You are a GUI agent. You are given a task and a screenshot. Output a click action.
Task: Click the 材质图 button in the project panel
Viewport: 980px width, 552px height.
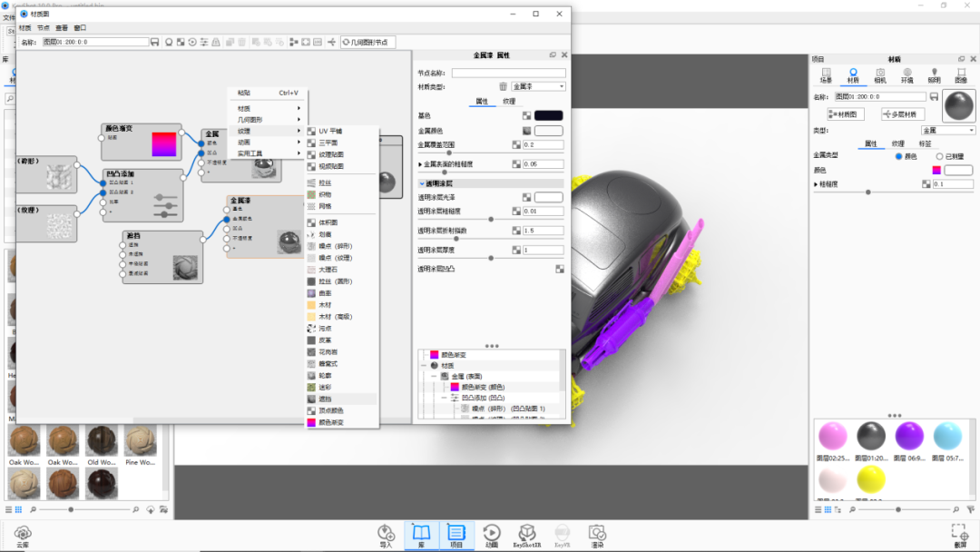pos(846,114)
